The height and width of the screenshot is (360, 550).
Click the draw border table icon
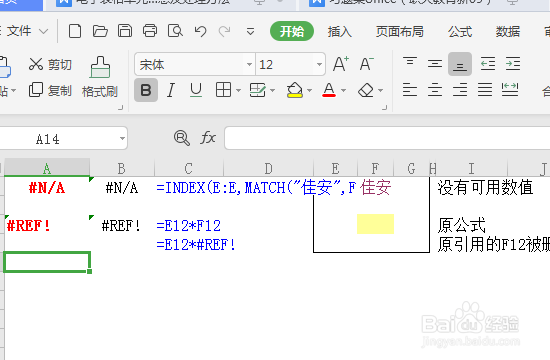(258, 90)
